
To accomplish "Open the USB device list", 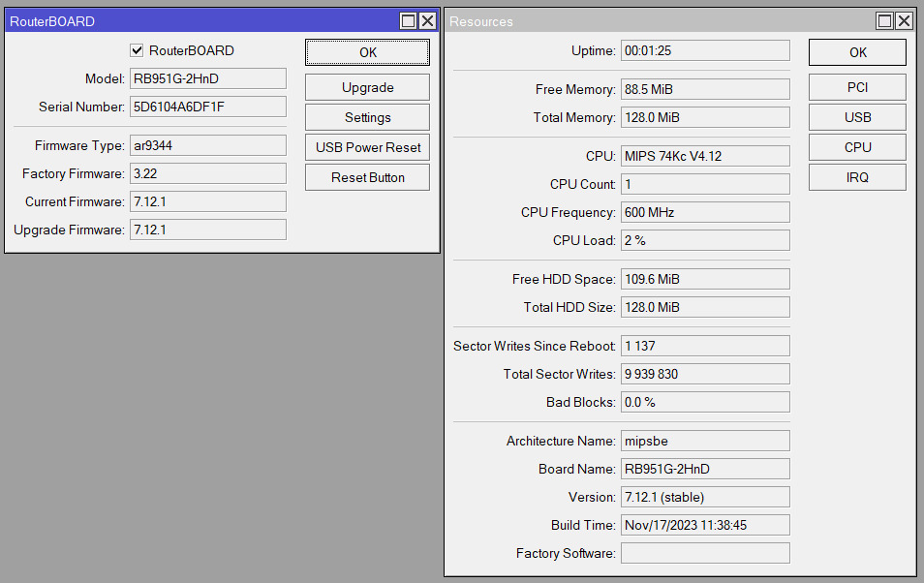I will pos(857,117).
